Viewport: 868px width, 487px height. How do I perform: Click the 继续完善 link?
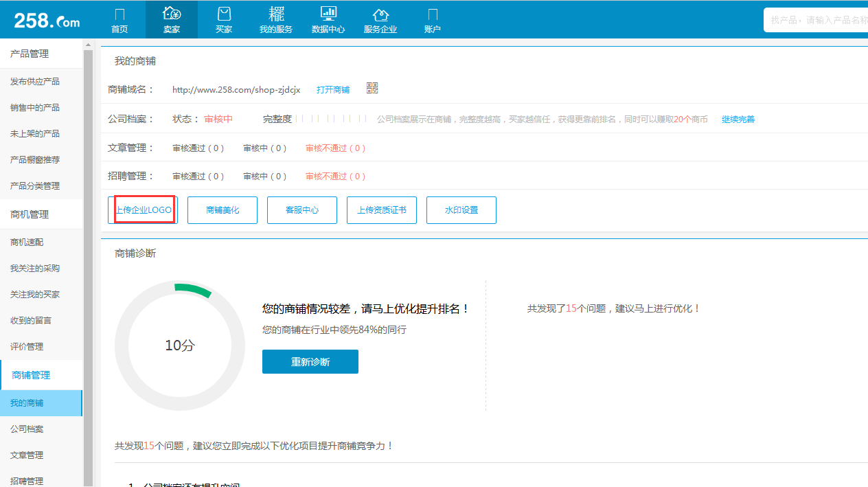pos(738,119)
